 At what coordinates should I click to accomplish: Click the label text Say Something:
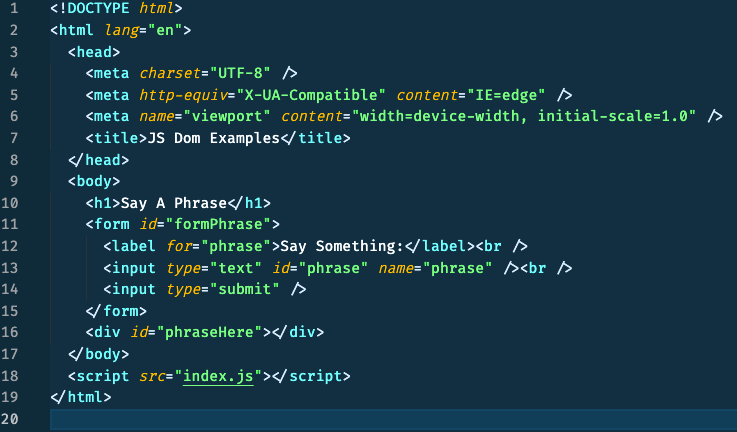(342, 246)
